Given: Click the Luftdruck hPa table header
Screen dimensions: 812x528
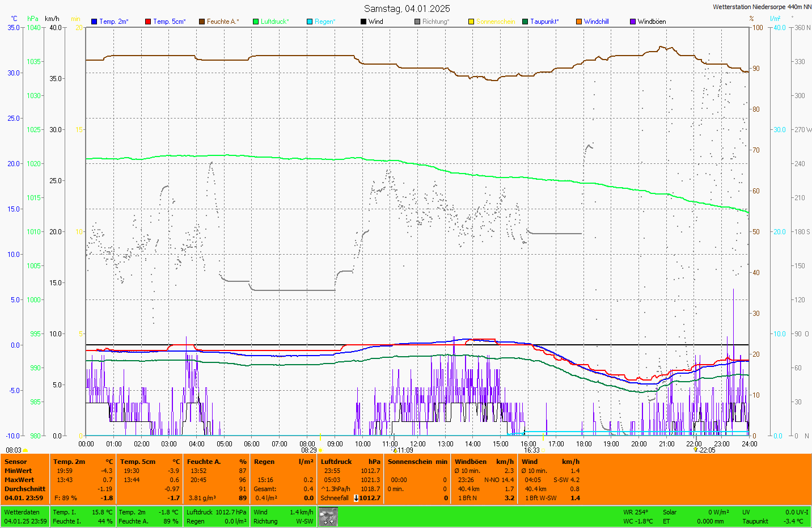Looking at the screenshot, I should pos(350,462).
